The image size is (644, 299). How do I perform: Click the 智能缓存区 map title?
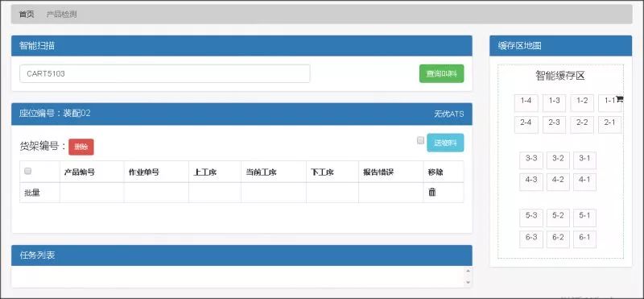pos(559,76)
